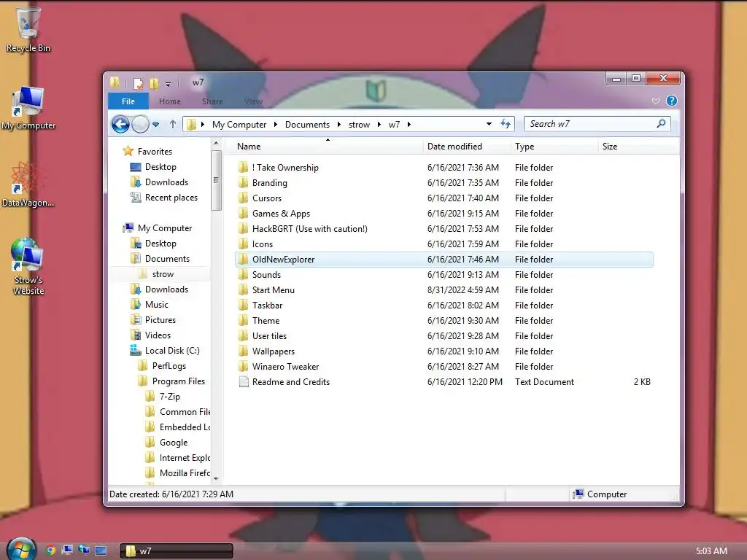Select 7-Zip in the navigation tree
Image resolution: width=747 pixels, height=560 pixels.
tap(169, 396)
